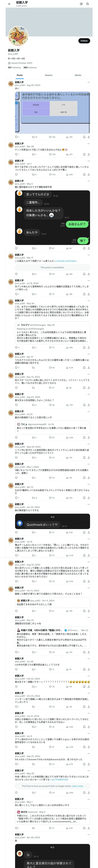Switch to the Media tab
98x868 pixels.
pos(78,75)
